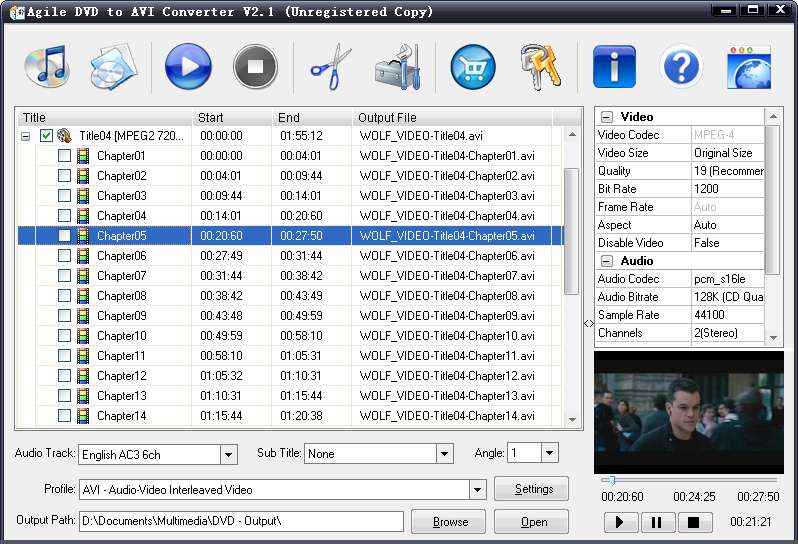Check the Chapter02 checkbox
Screen dimensions: 798x544
click(64, 176)
